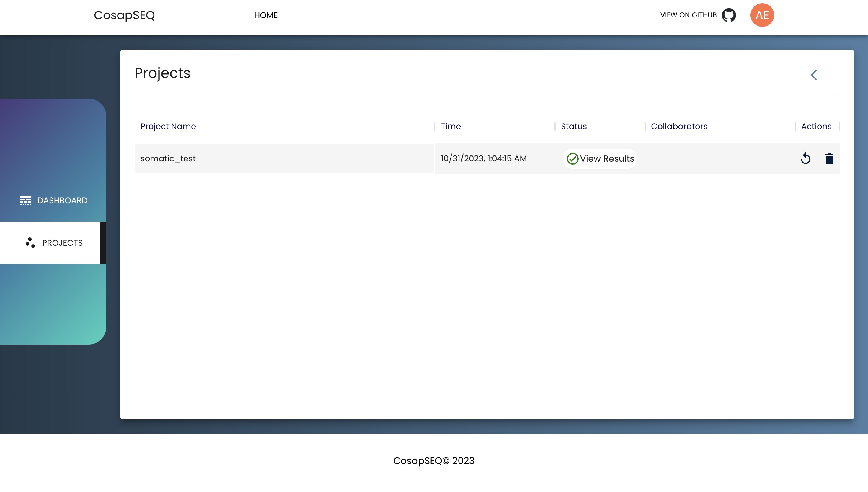868x492 pixels.
Task: Go to Dashboard in sidebar
Action: [x=53, y=200]
